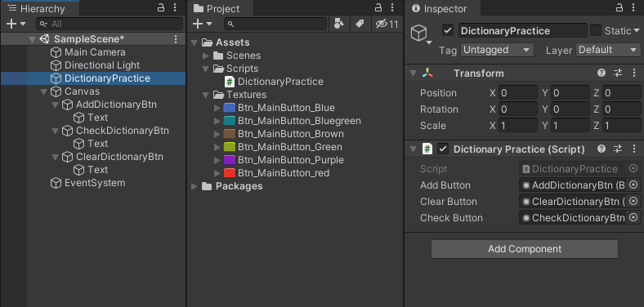Collapse the Transform component
Viewport: 644px width, 307px height.
tap(414, 73)
